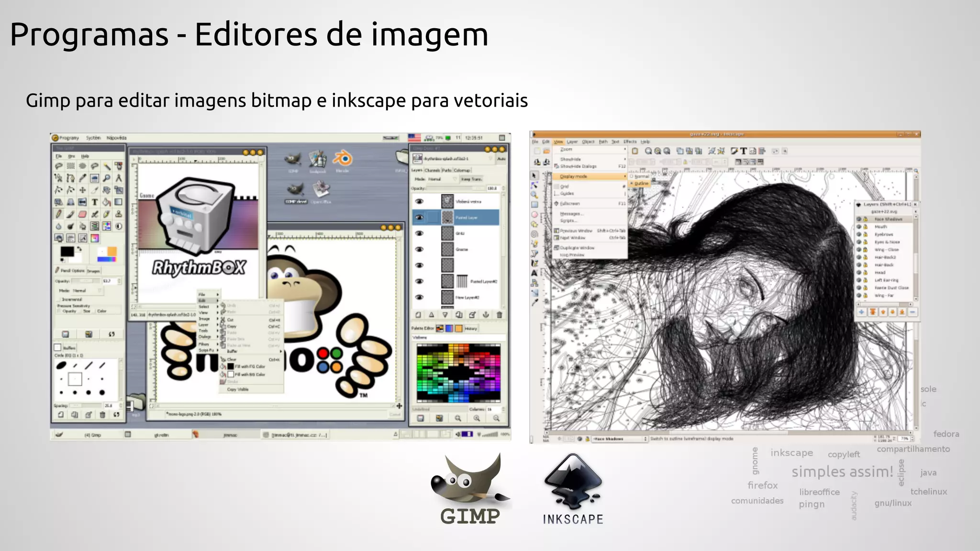Expand Show/Hide submenu in Inkscape View menu
The height and width of the screenshot is (551, 980).
pyautogui.click(x=590, y=159)
